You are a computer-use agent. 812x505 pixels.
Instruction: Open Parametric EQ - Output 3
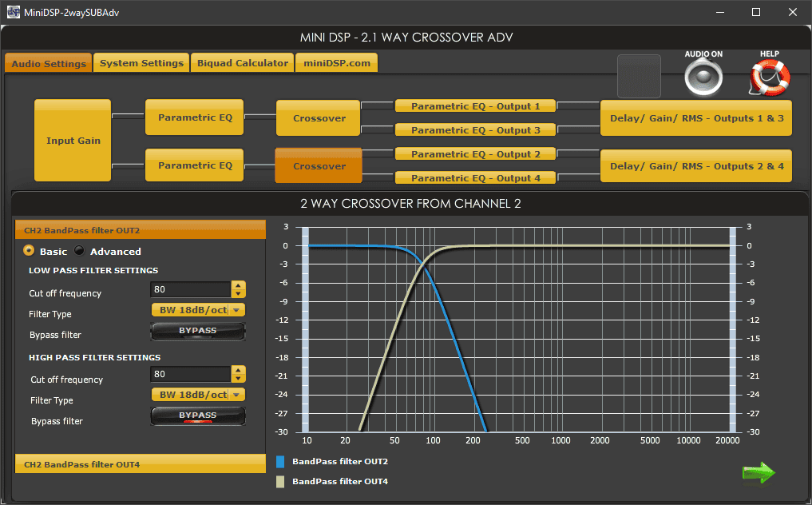475,130
